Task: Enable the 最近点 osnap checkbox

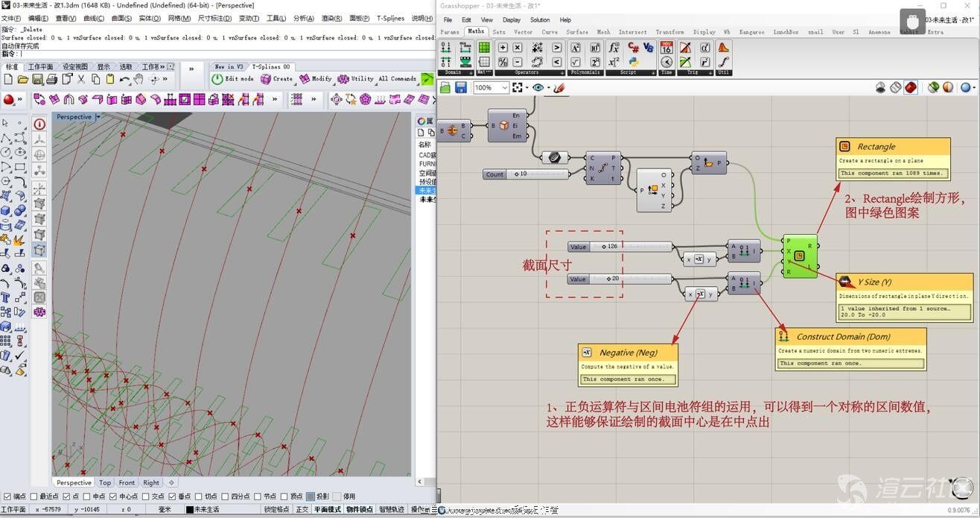Action: (x=35, y=496)
